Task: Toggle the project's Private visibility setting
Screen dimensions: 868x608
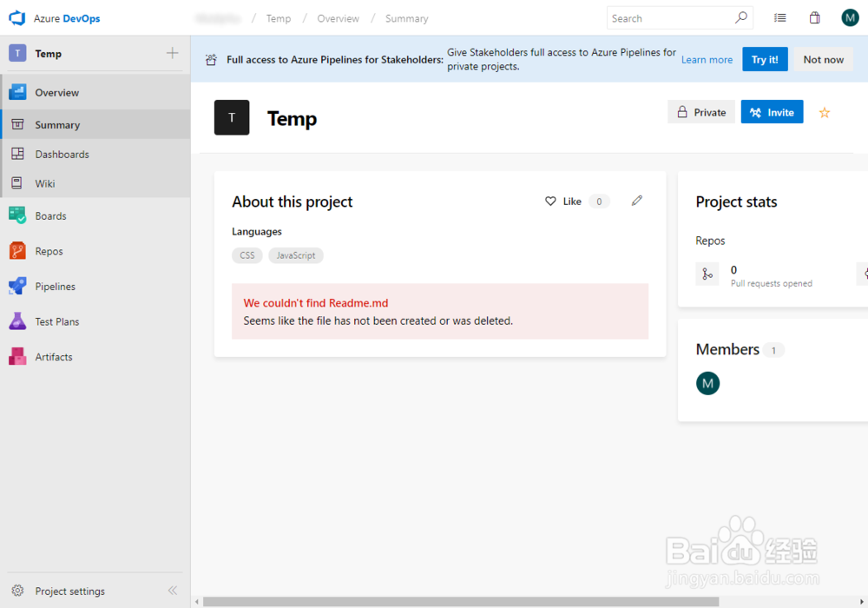Action: [x=700, y=112]
